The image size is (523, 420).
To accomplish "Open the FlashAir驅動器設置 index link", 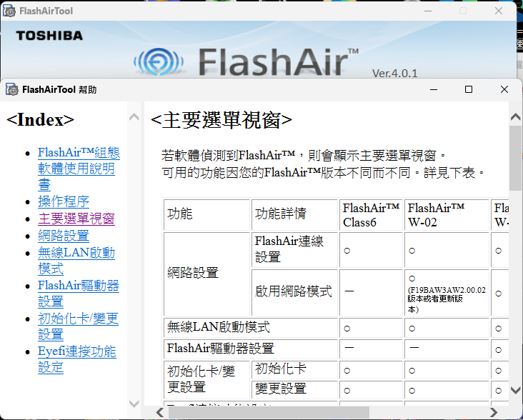I will pyautogui.click(x=79, y=294).
